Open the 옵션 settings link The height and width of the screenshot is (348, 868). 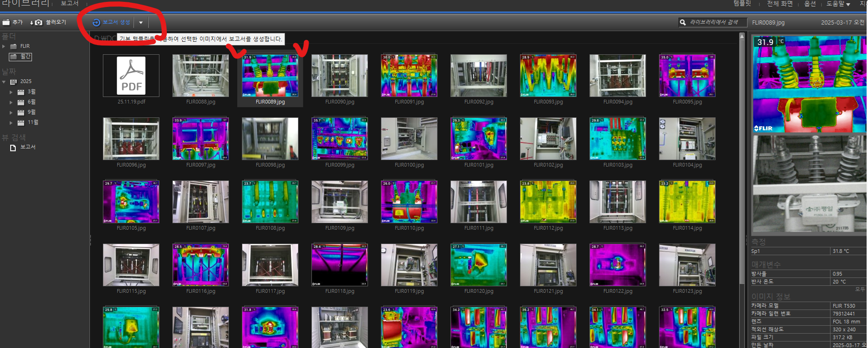[x=810, y=4]
